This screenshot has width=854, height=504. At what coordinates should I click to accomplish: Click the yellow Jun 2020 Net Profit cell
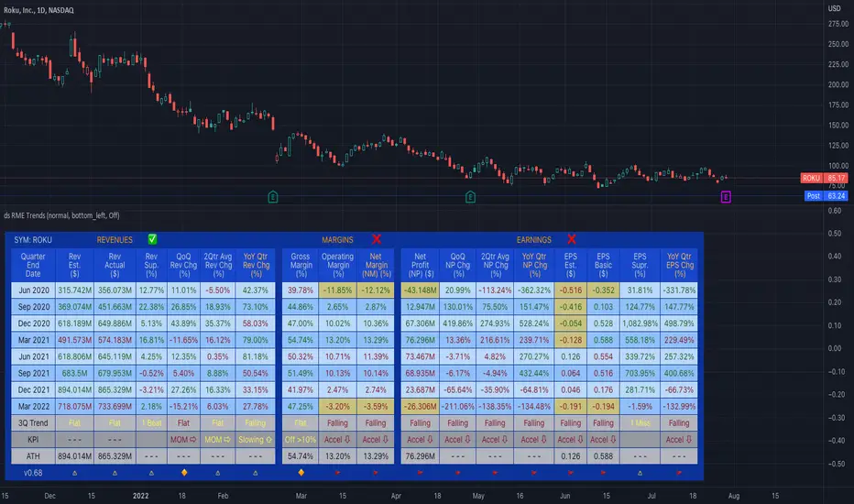(x=420, y=290)
